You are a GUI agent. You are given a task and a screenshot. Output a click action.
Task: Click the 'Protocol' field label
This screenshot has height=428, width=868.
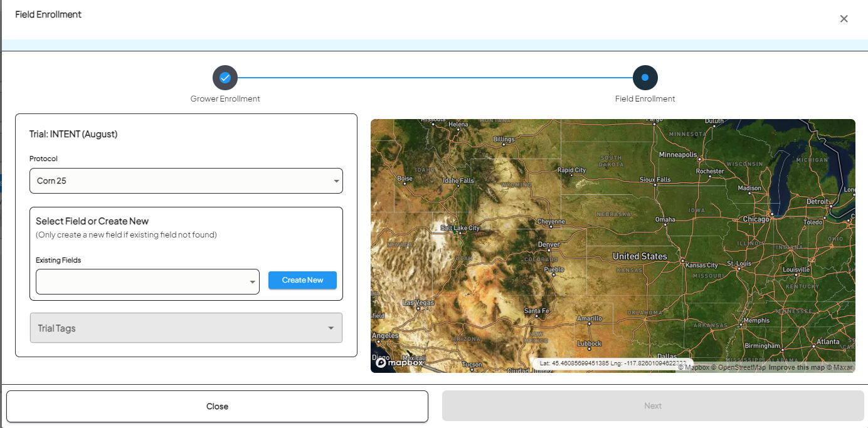click(43, 159)
